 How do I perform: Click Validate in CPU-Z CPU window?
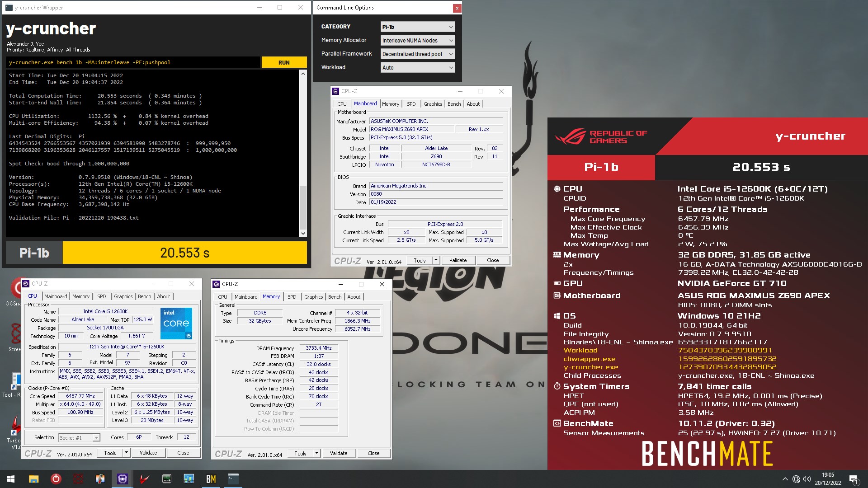pyautogui.click(x=148, y=453)
